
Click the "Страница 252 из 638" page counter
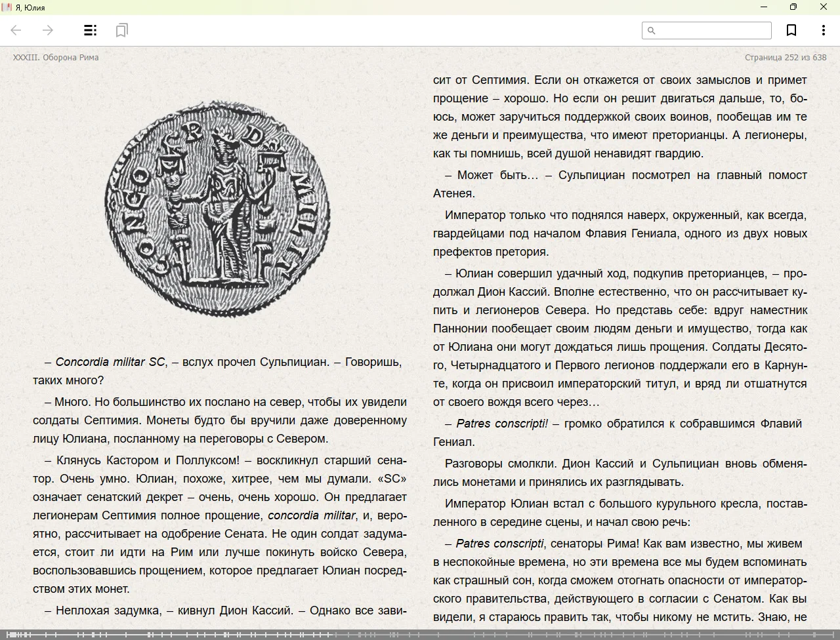pos(786,58)
